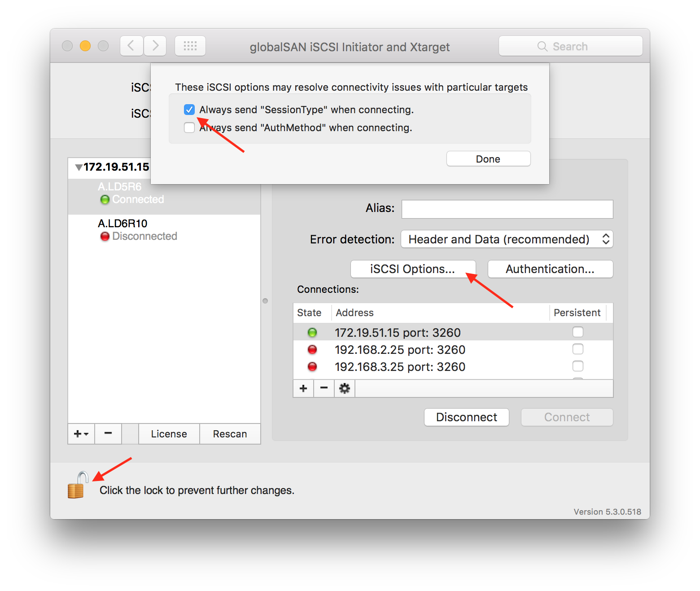Click the magnifier icon in Search
700x591 pixels.
click(x=542, y=46)
